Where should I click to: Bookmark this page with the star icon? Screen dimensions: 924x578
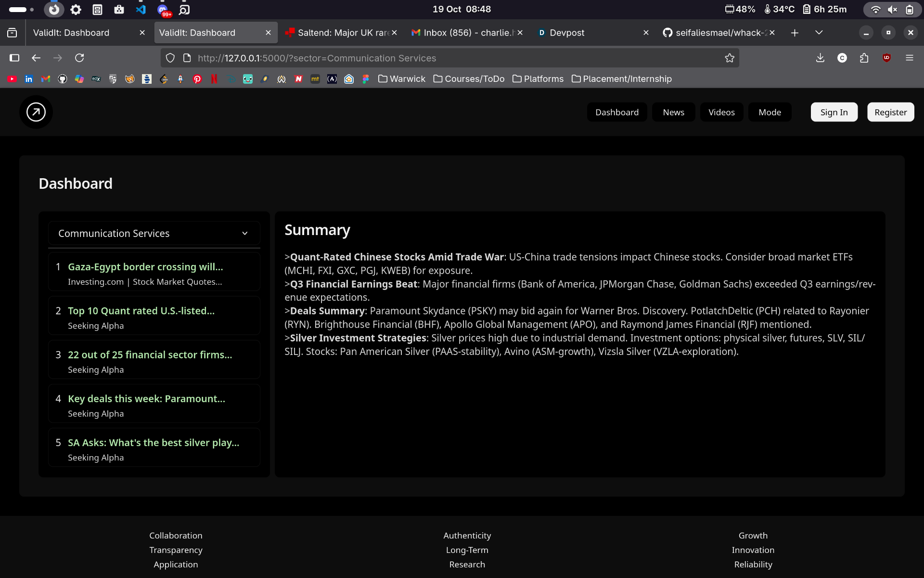click(x=730, y=58)
